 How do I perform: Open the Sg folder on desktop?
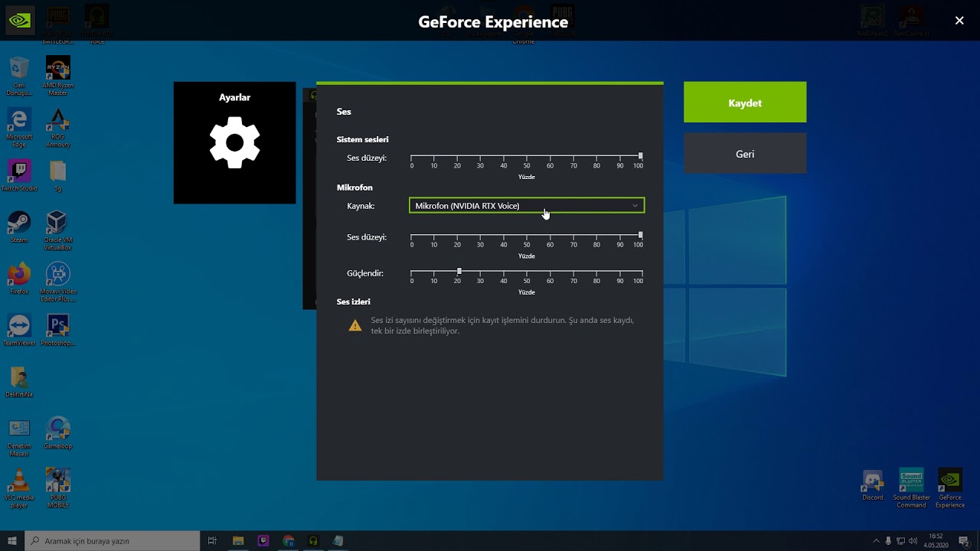tap(58, 176)
